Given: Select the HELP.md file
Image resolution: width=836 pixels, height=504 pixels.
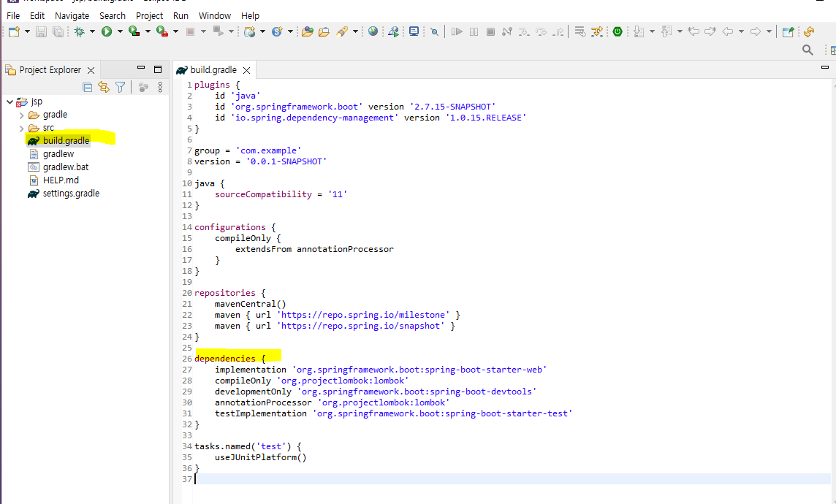Looking at the screenshot, I should tap(61, 180).
